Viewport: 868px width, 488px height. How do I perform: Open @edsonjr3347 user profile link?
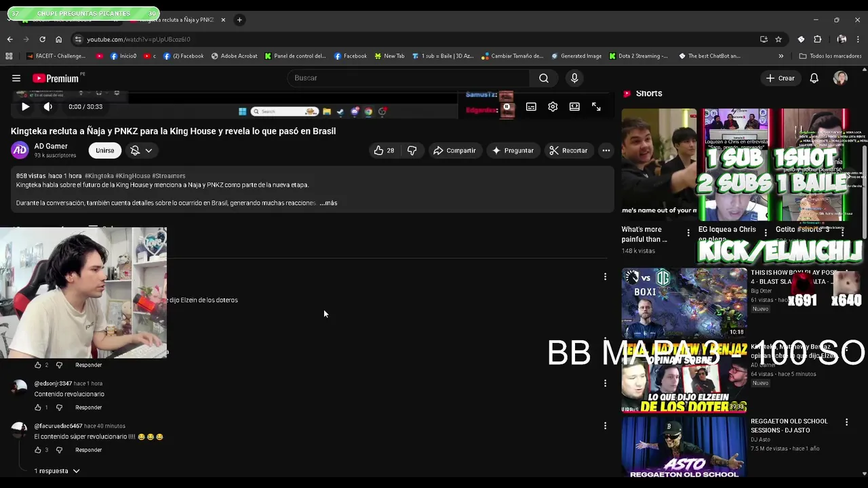click(x=53, y=384)
